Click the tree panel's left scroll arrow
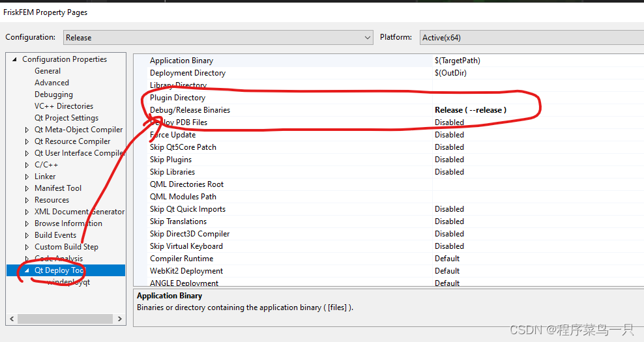This screenshot has height=342, width=644. [x=12, y=319]
